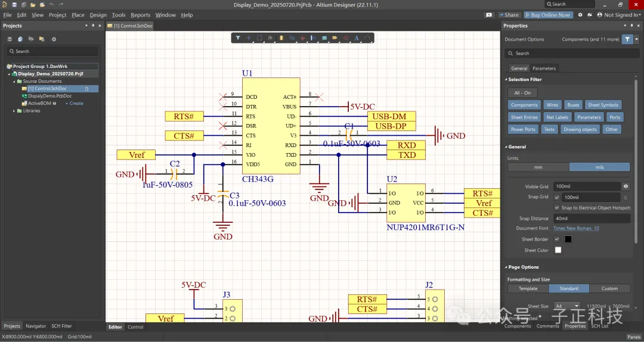Click the notifications icon next to Not Signed In

[x=590, y=15]
